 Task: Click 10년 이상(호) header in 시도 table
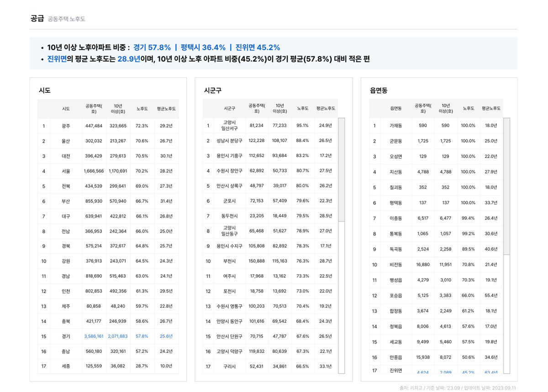click(x=118, y=109)
